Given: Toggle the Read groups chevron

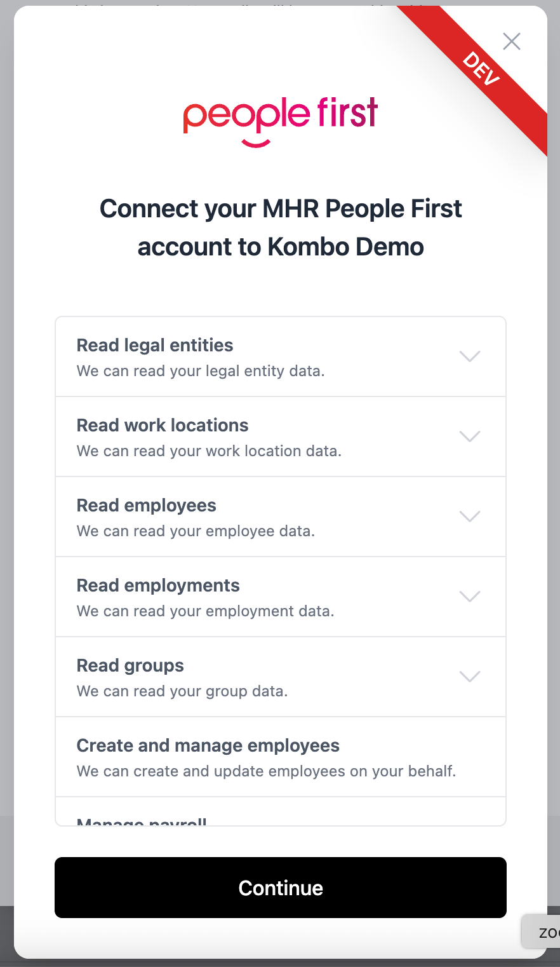Looking at the screenshot, I should pos(470,677).
